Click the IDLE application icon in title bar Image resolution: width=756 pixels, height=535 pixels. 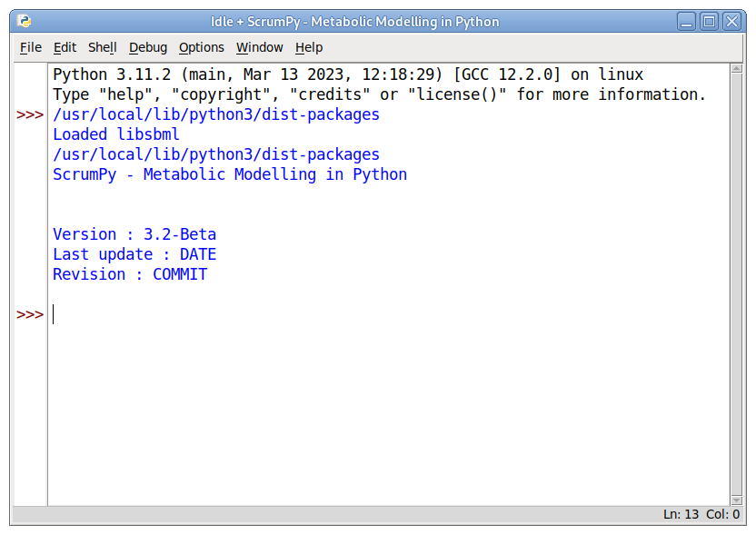(25, 21)
